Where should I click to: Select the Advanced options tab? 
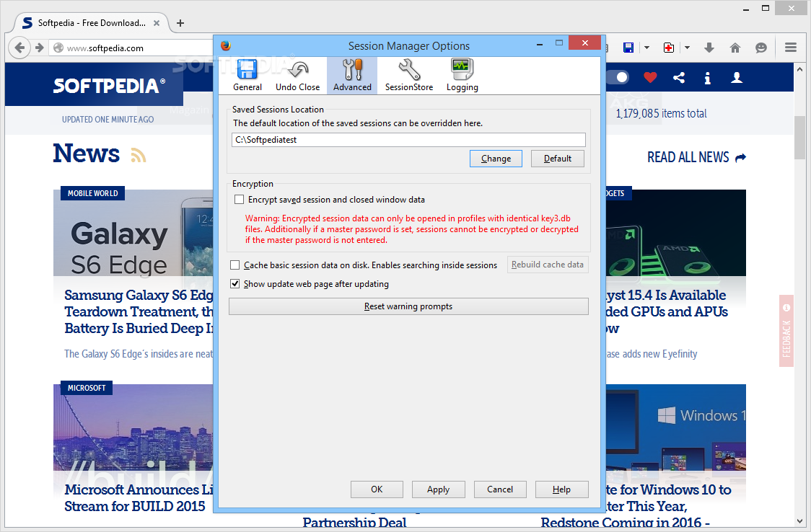(x=352, y=76)
